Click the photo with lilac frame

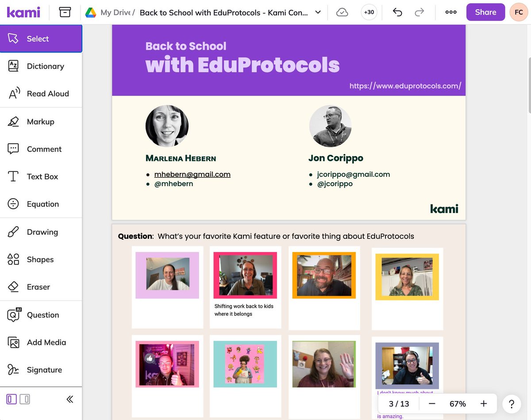click(x=167, y=275)
